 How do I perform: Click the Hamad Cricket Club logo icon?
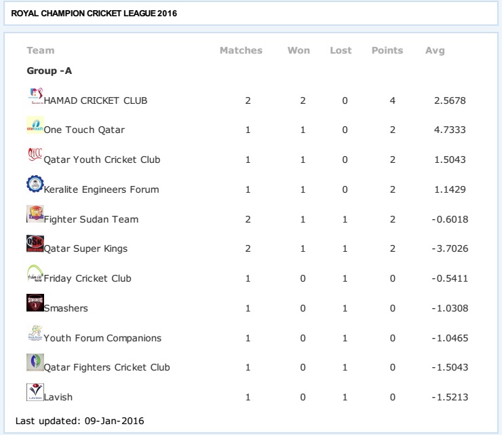click(35, 96)
